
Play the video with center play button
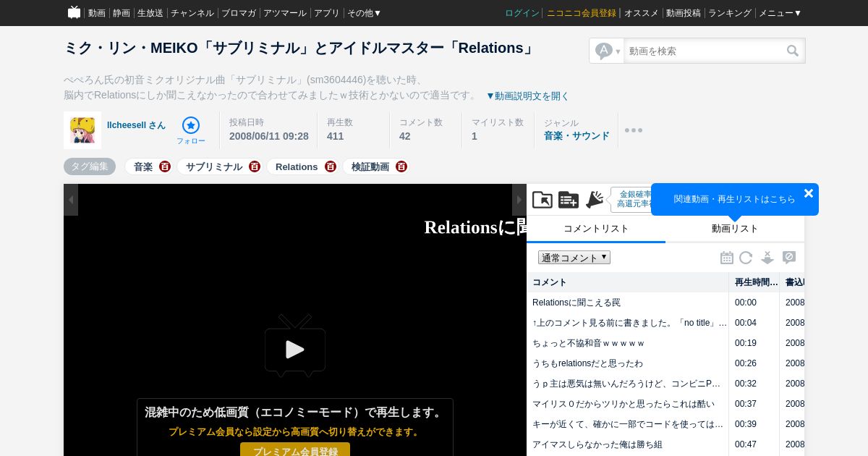[295, 349]
